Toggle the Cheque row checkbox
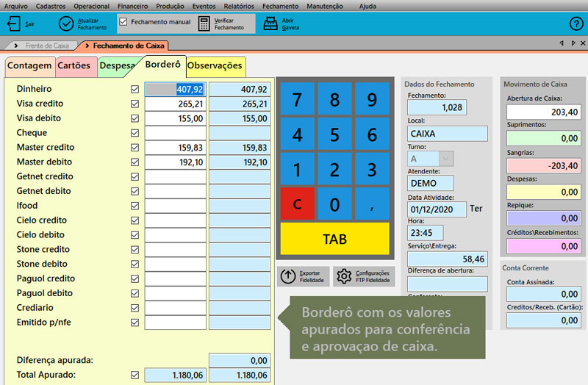 tap(135, 133)
